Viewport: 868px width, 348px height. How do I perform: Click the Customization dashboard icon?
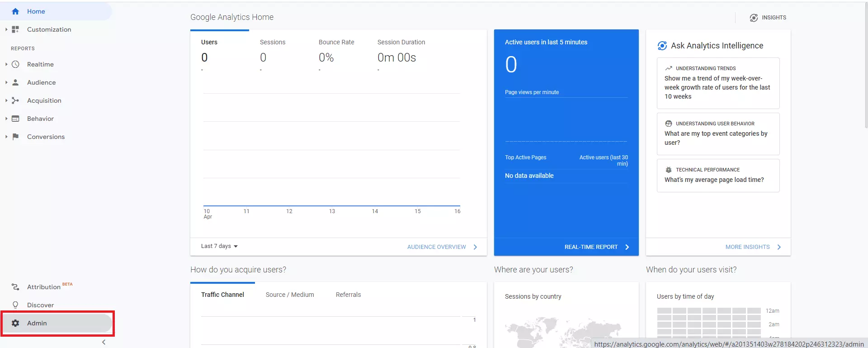click(15, 29)
